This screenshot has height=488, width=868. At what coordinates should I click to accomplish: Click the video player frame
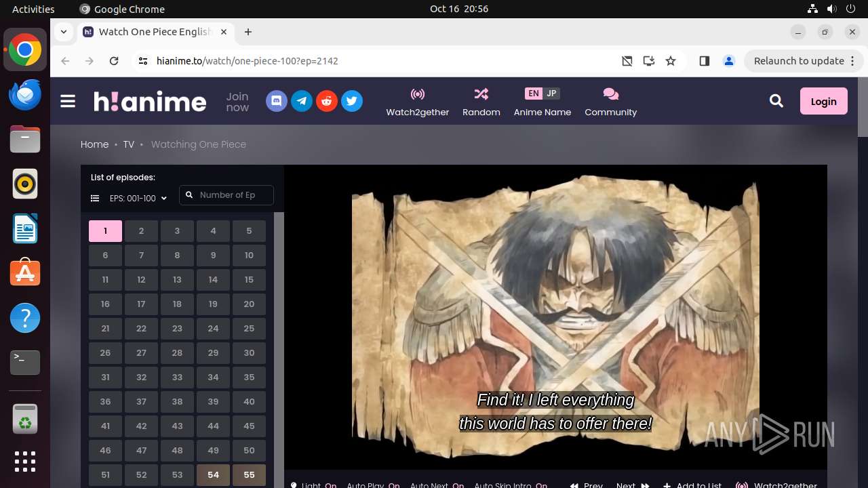tap(555, 317)
